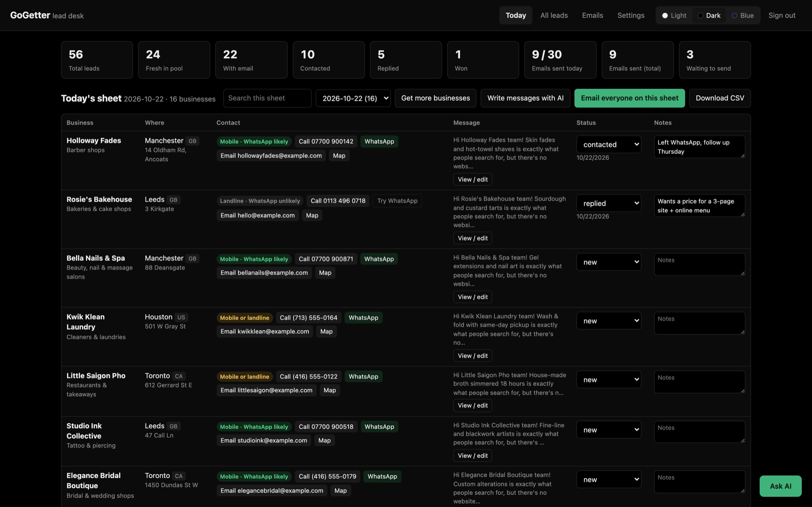Viewport: 812px width, 507px height.
Task: View / edit Studio Ink Collective message
Action: coord(473,456)
